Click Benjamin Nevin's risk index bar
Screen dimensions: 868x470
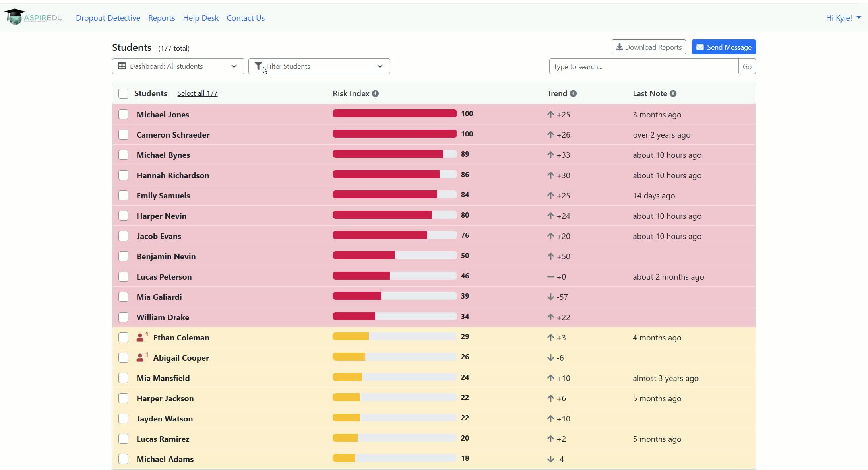coord(395,256)
